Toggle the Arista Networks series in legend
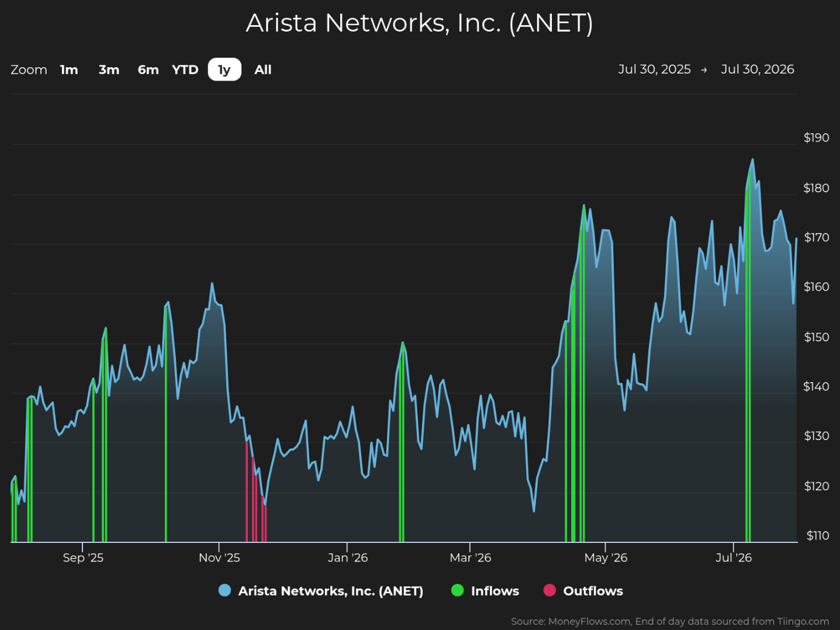This screenshot has height=630, width=840. click(x=321, y=591)
